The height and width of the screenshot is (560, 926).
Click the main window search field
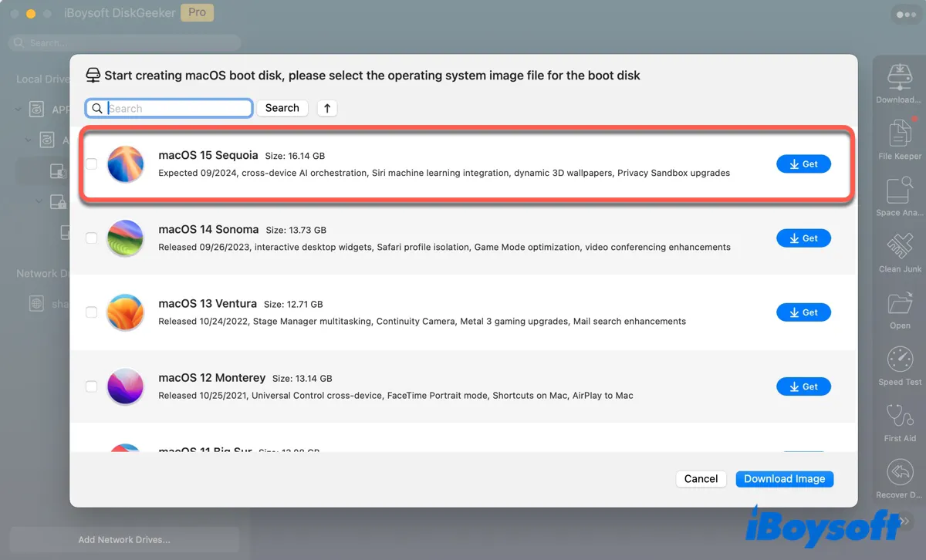click(125, 43)
